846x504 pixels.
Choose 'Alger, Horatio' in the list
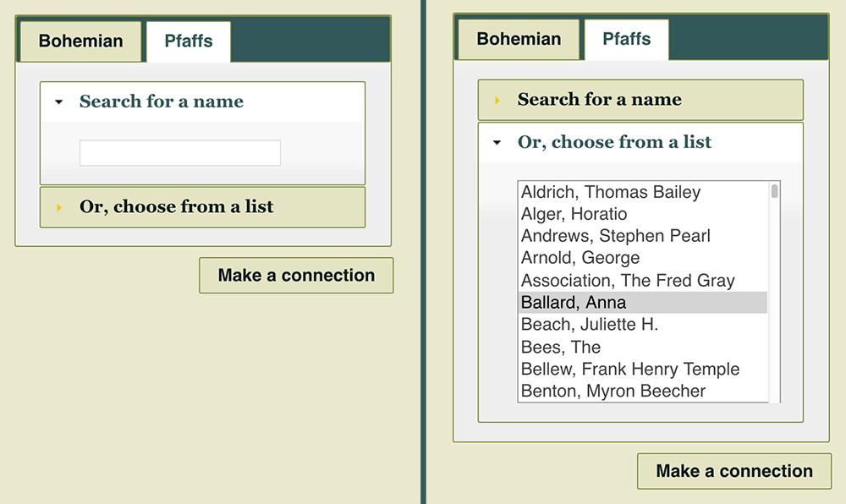click(574, 215)
